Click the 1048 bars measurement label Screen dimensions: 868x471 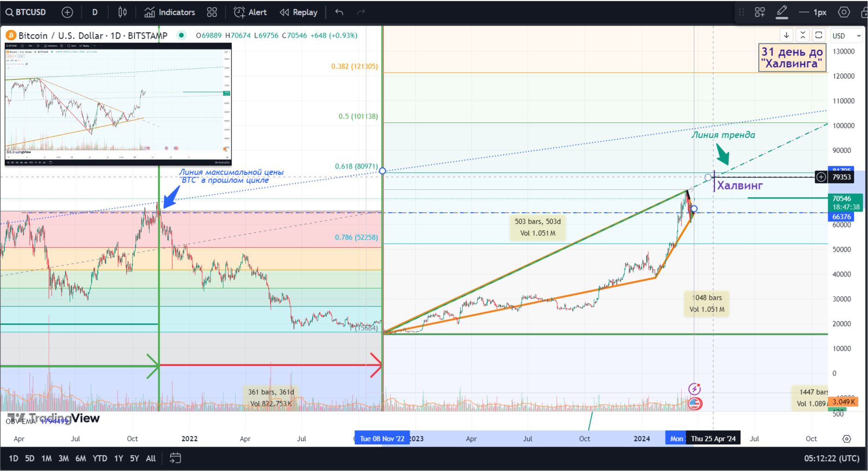pyautogui.click(x=707, y=304)
